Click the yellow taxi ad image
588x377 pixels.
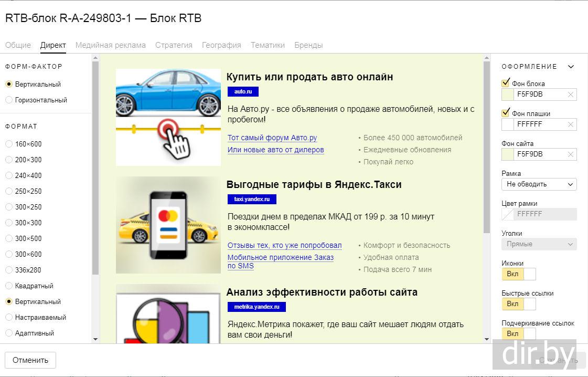click(x=168, y=225)
